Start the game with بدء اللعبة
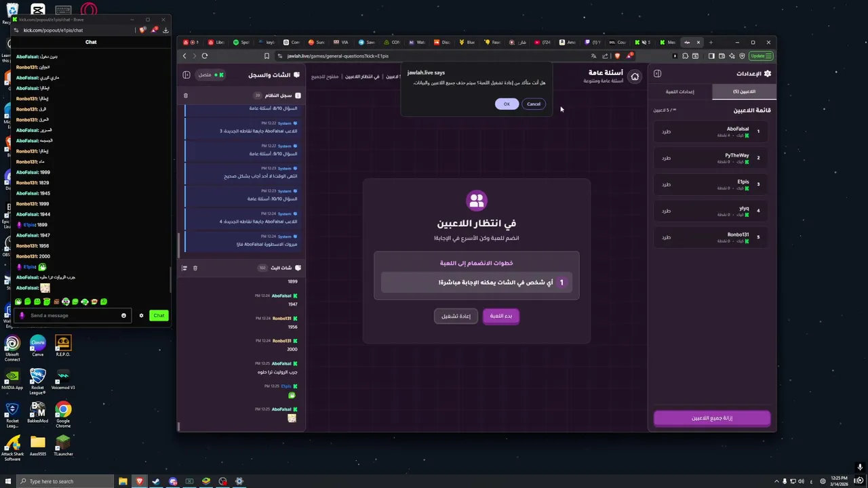Screen dimensions: 868x488 [501, 316]
